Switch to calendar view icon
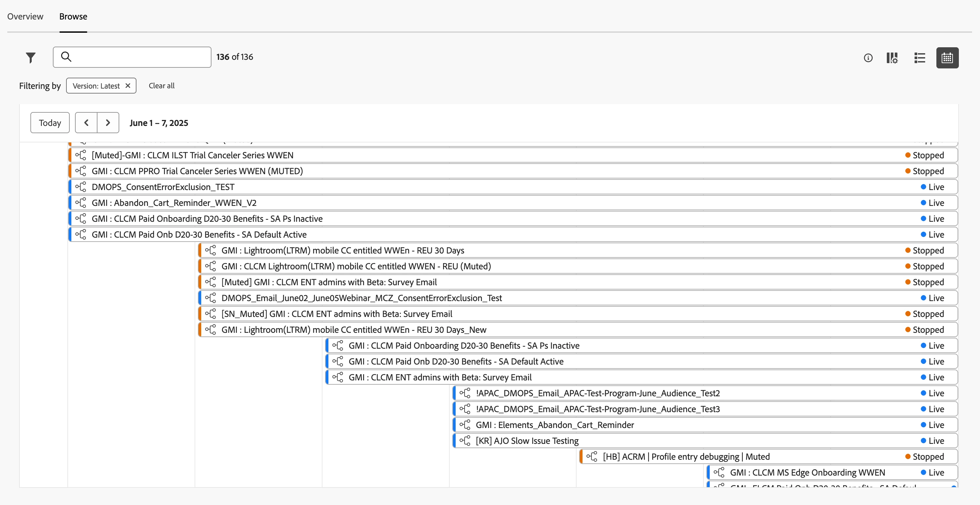 point(947,58)
